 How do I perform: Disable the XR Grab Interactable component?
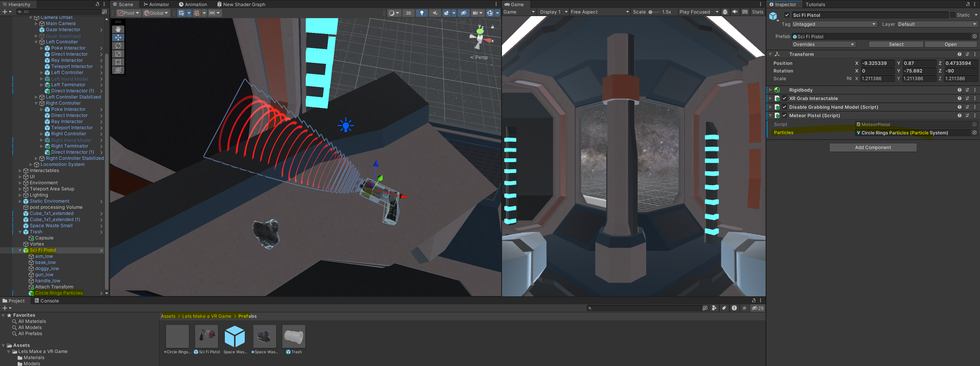pyautogui.click(x=784, y=99)
